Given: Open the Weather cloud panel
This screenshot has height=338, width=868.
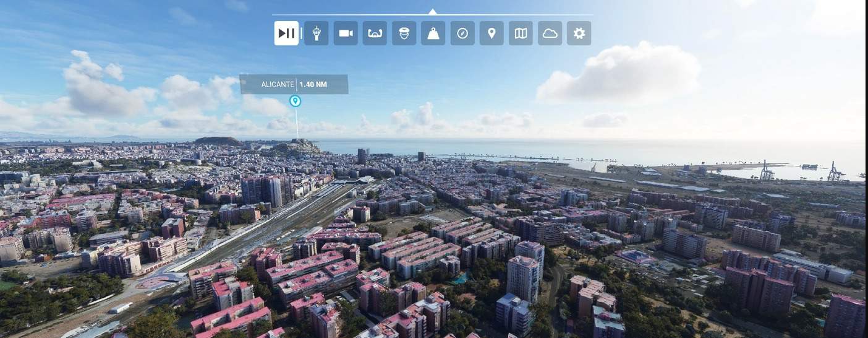Looking at the screenshot, I should [x=550, y=33].
